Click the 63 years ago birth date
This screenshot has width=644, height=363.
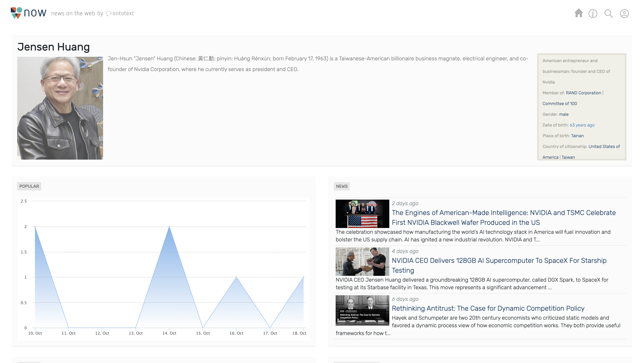[x=582, y=125]
